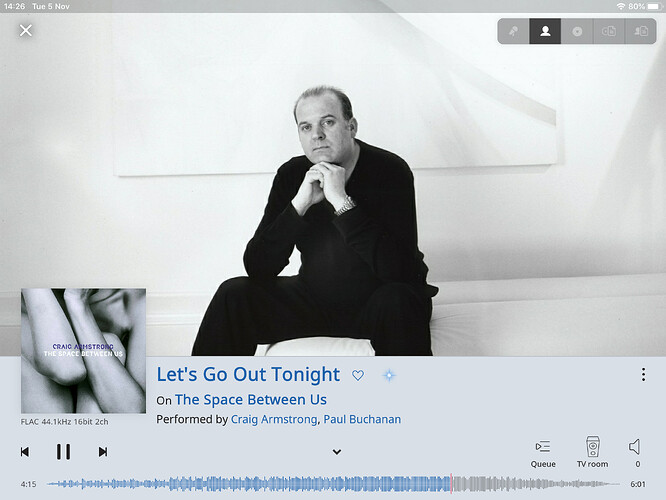Favorite Let's Go Out Tonight with heart
The image size is (666, 500).
click(358, 375)
